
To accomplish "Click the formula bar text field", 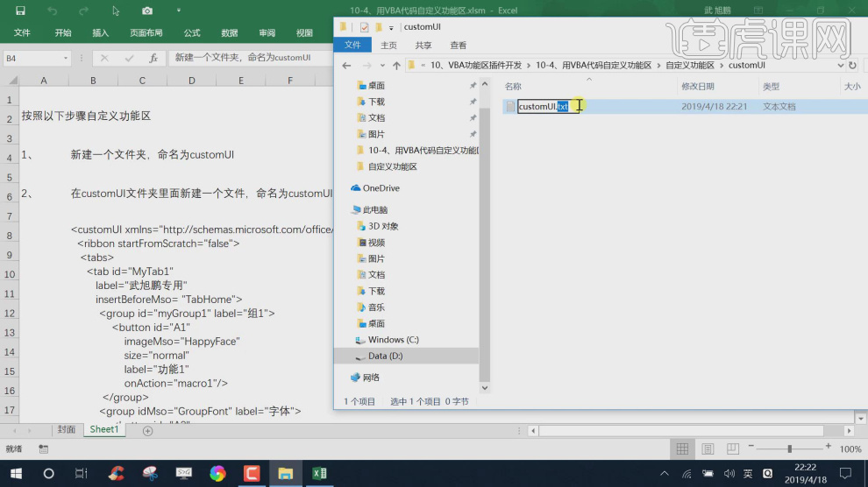I will [x=250, y=58].
